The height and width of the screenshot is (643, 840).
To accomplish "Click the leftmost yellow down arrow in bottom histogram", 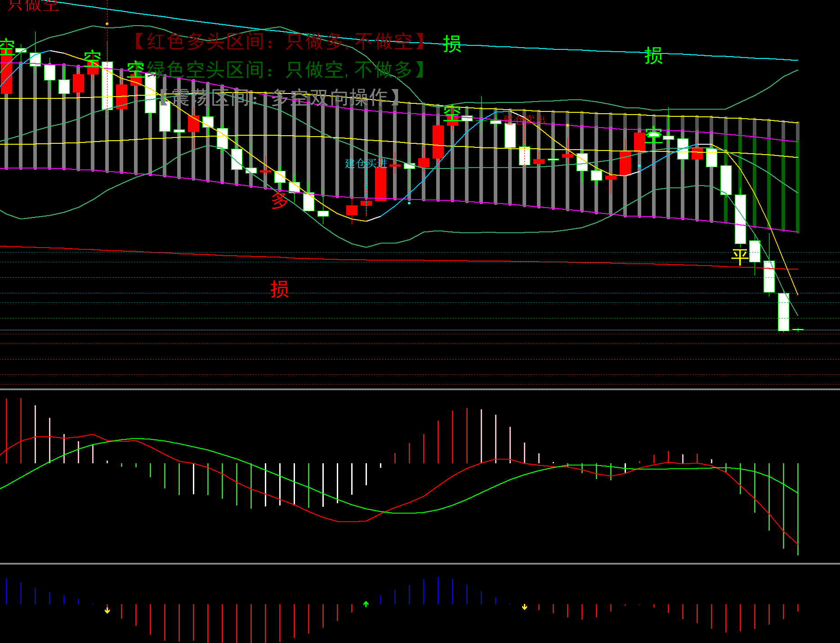I will (x=107, y=610).
